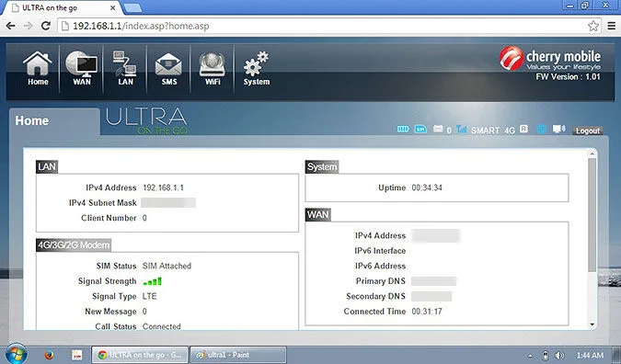
Task: Click the message envelope status icon
Action: [438, 129]
